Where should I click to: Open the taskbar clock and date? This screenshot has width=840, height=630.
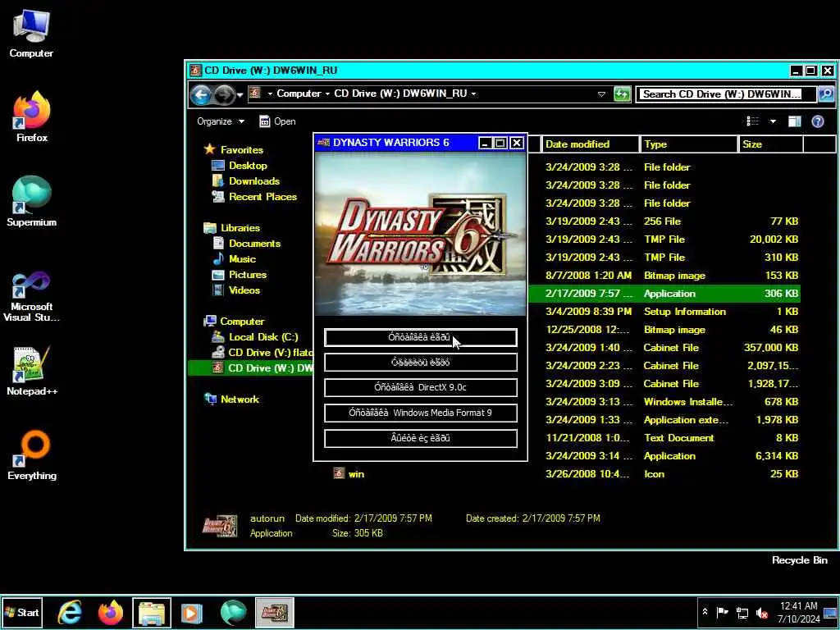(799, 612)
